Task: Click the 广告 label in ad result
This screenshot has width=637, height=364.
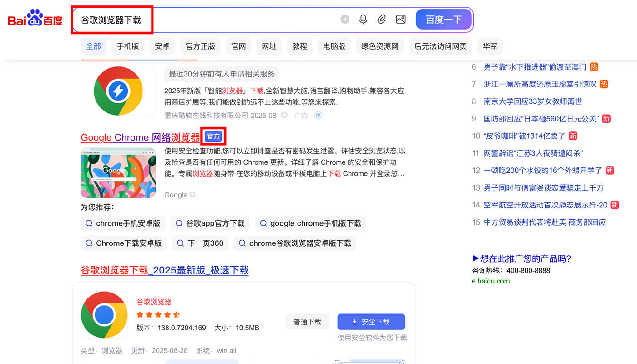Action: (301, 116)
